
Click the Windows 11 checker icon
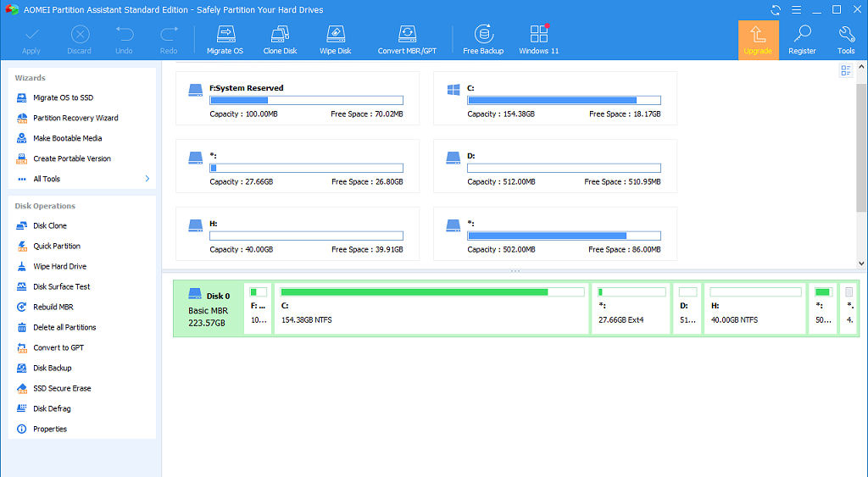pos(538,34)
